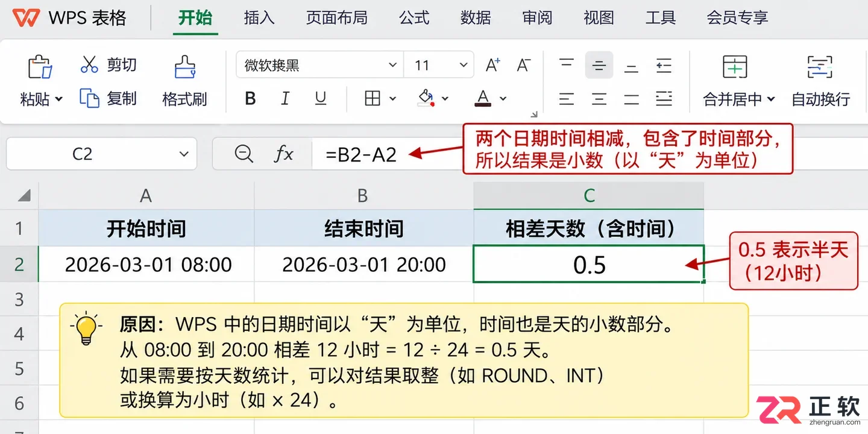
Task: Open the fill color dropdown arrow
Action: click(445, 98)
